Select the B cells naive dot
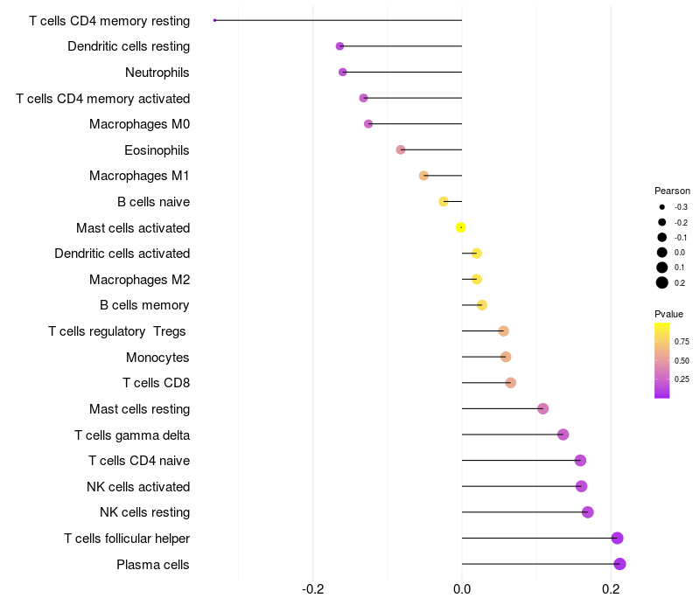The width and height of the screenshot is (700, 612). (444, 202)
